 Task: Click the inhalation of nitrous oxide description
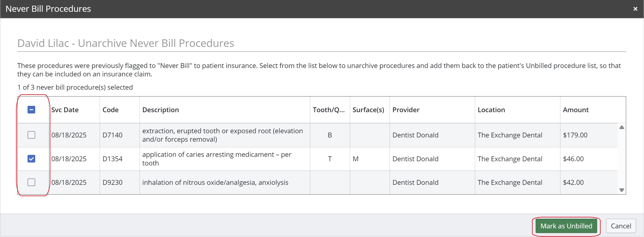[x=215, y=182]
